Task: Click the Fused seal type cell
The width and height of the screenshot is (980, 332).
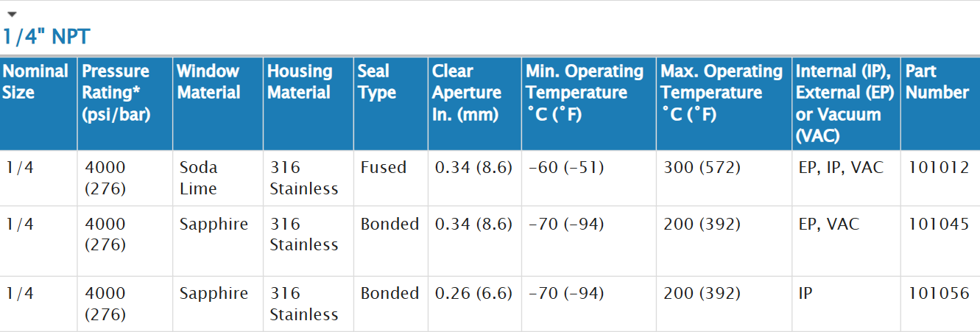Action: point(384,168)
